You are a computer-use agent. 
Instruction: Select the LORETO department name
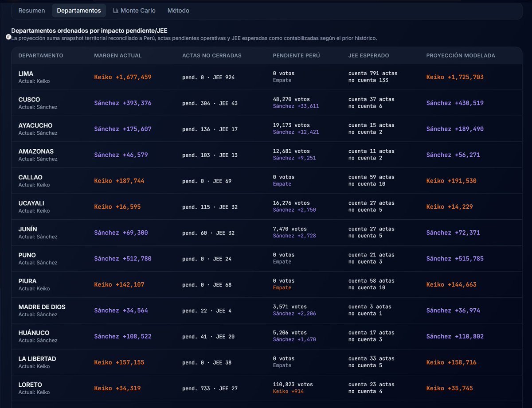point(31,385)
